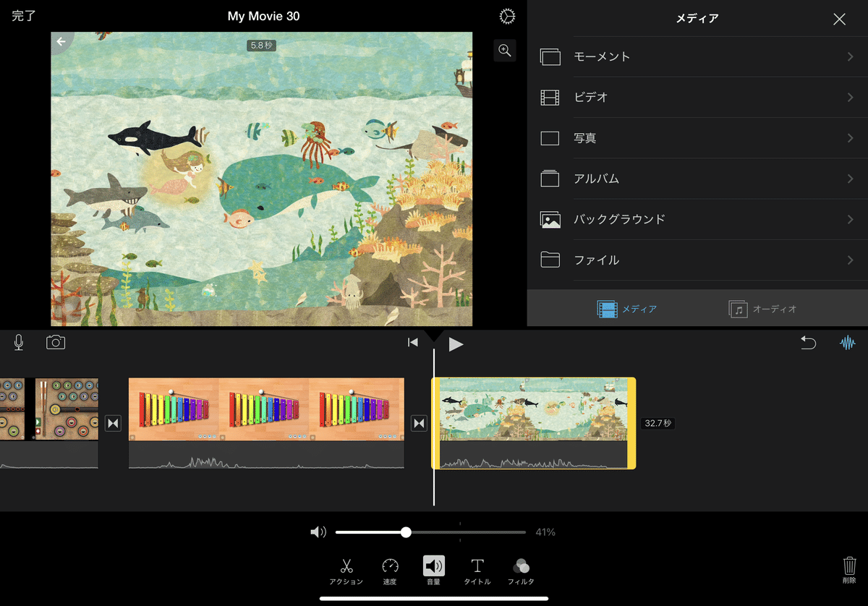Click the Files folder icon
This screenshot has width=868, height=606.
(550, 260)
